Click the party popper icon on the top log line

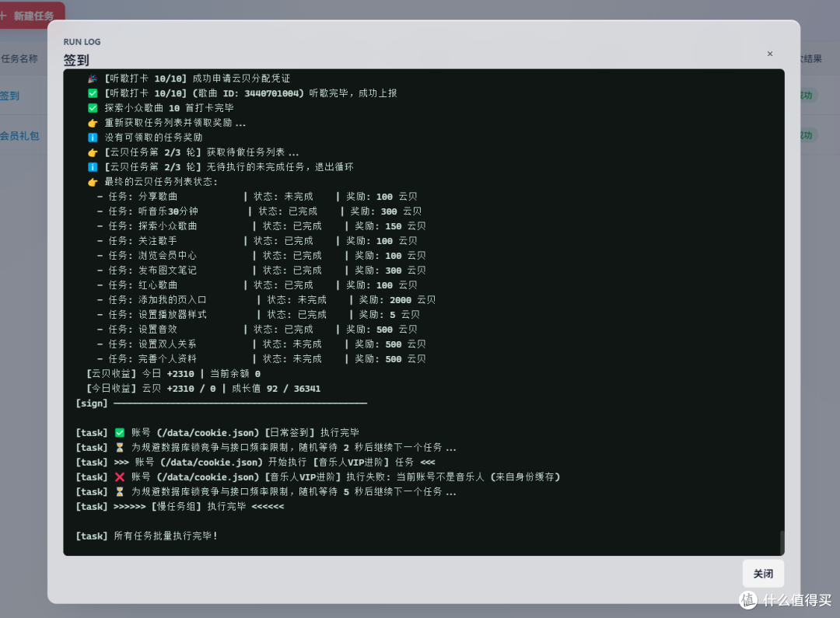pos(93,79)
